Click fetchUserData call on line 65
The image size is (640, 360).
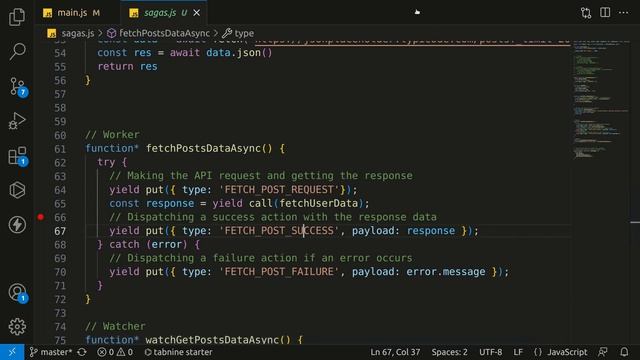[318, 203]
